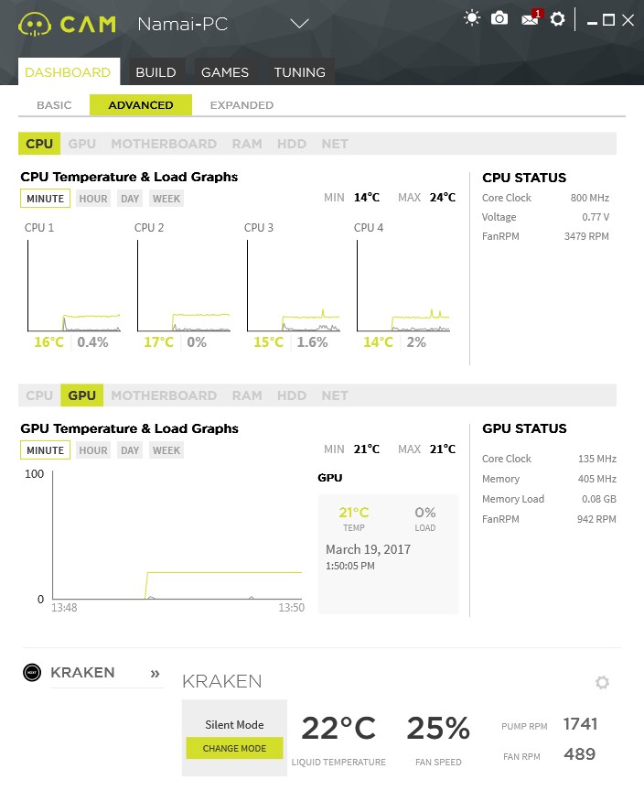Screen dimensions: 644x812
Task: Click the CHANGE MODE button
Action: point(234,748)
